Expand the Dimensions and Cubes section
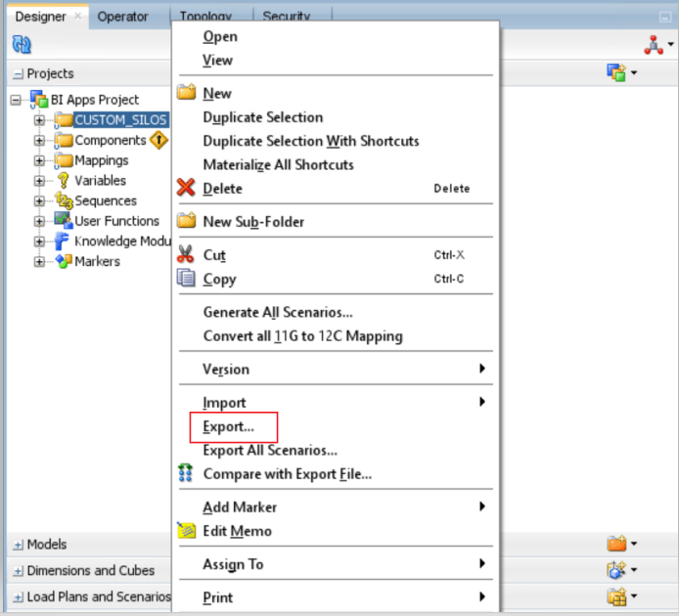Image resolution: width=679 pixels, height=616 pixels. (x=18, y=571)
